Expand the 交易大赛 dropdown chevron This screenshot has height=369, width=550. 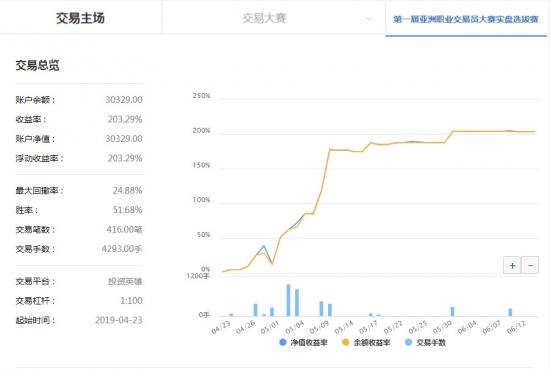369,19
